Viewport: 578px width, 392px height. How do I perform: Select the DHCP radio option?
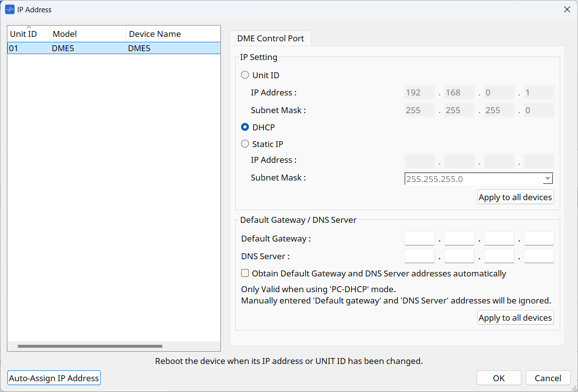(245, 127)
